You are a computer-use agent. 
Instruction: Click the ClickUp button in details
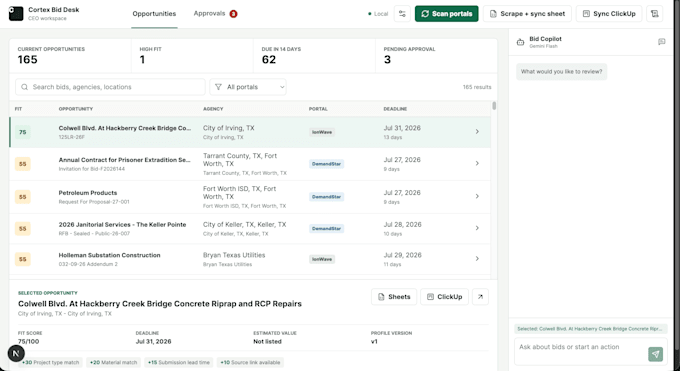(x=444, y=297)
